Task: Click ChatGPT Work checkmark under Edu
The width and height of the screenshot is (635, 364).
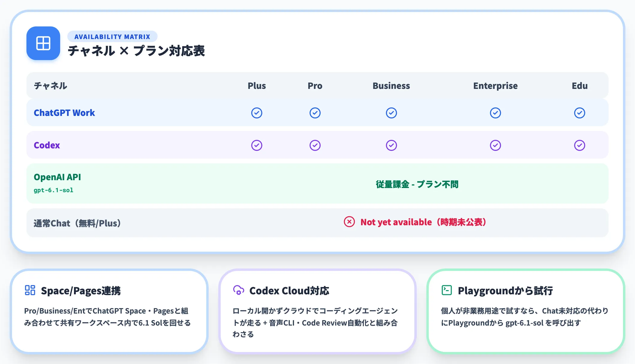Action: coord(580,113)
